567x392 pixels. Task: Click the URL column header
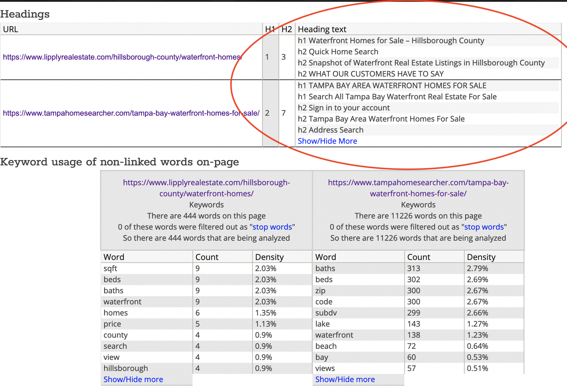[131, 29]
